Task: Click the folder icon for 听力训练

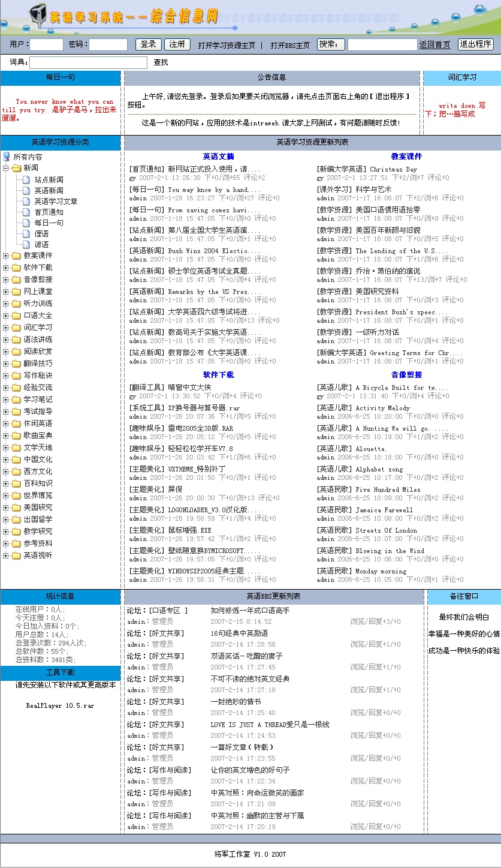Action: coord(16,304)
